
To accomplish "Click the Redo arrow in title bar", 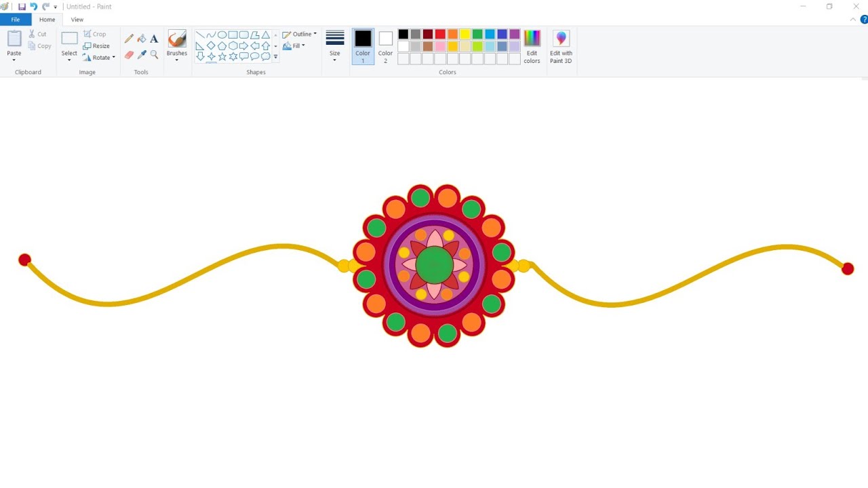I will coord(45,6).
